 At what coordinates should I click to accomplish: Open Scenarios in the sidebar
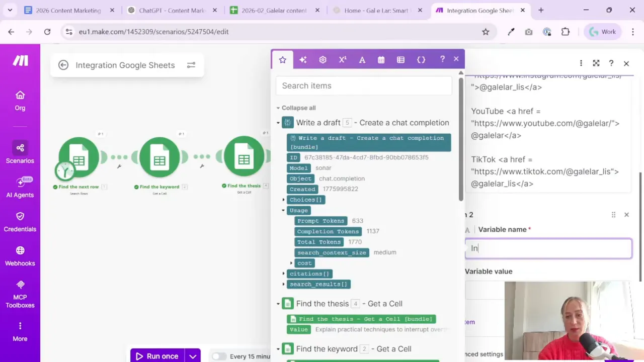pos(20,153)
